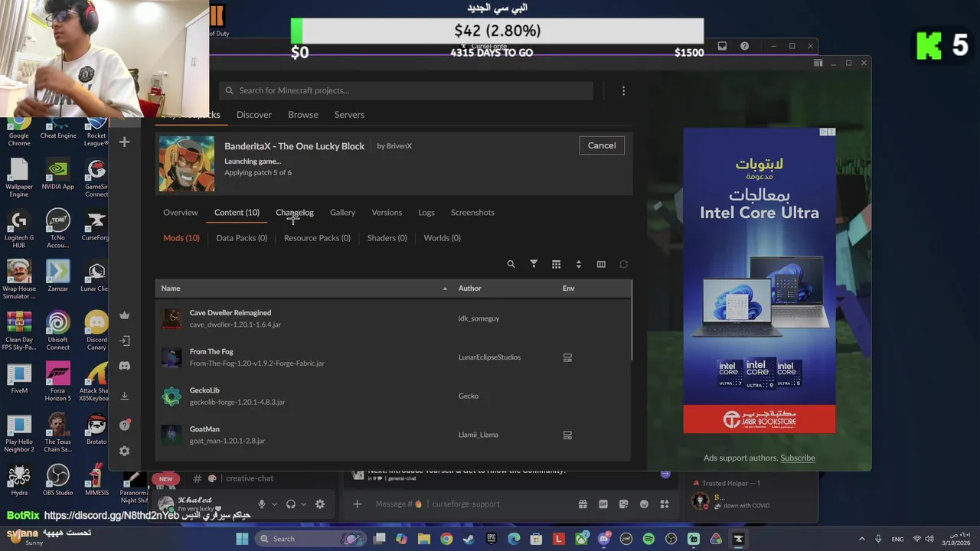
Task: Select the Worlds (0) sub-tab
Action: (442, 238)
